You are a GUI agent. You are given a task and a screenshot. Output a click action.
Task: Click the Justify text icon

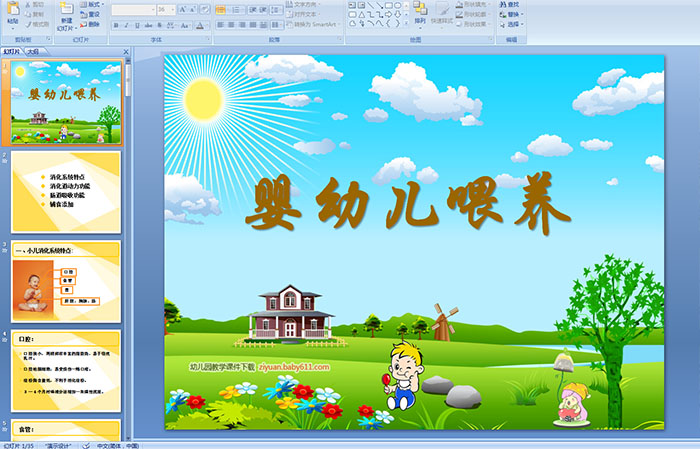coord(253,25)
